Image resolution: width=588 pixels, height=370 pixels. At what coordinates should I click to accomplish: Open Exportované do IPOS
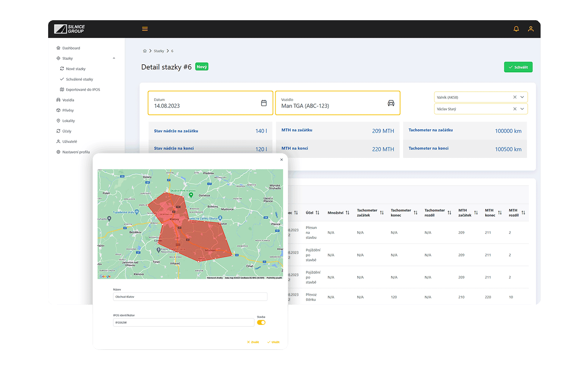[80, 90]
